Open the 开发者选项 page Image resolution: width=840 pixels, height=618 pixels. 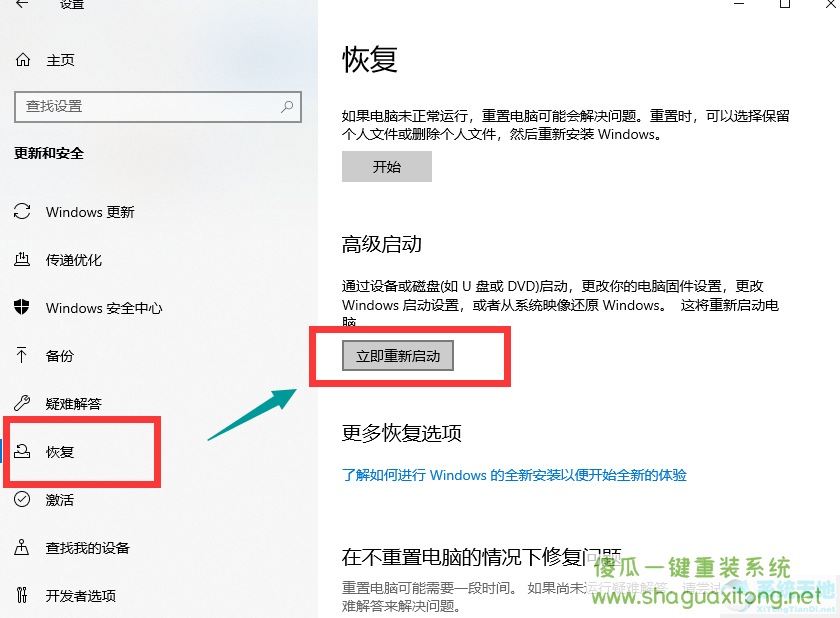click(x=80, y=596)
